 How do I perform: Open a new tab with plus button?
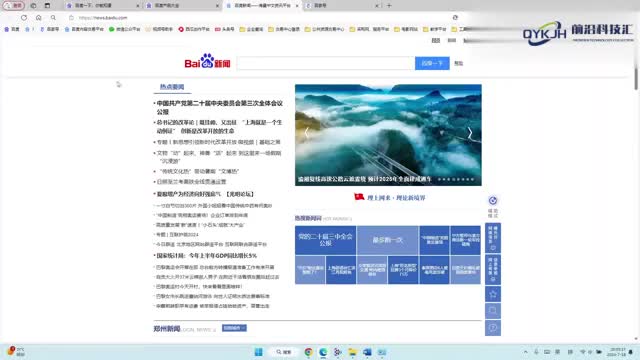click(x=389, y=6)
